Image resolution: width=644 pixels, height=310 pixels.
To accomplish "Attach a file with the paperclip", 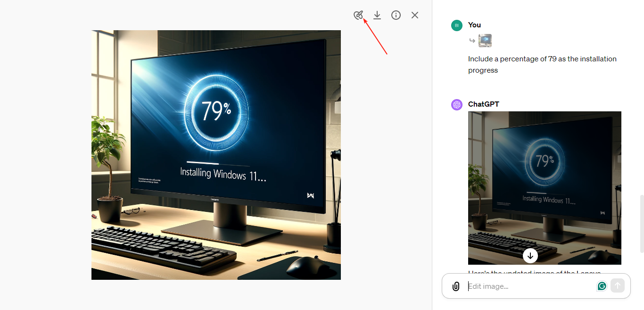I will click(456, 286).
